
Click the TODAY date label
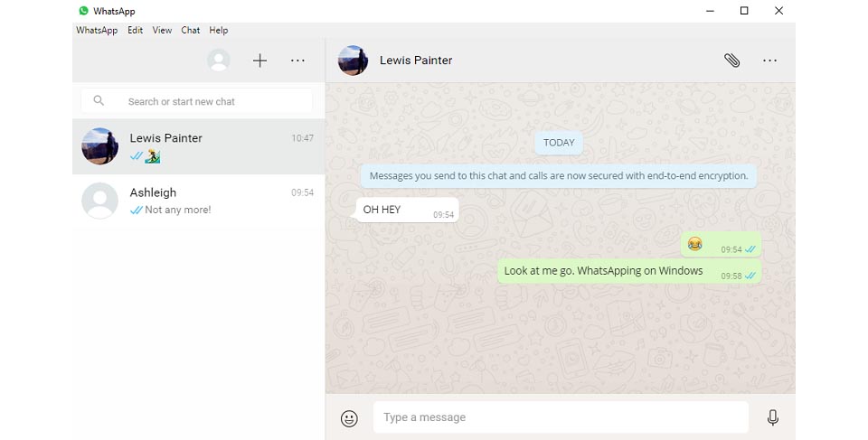click(x=559, y=143)
